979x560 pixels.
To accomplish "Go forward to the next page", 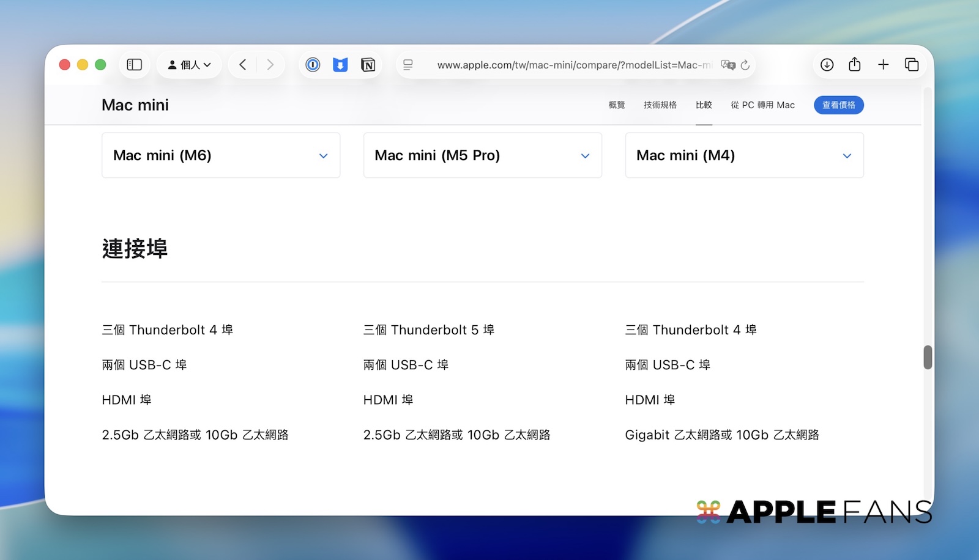I will click(270, 65).
